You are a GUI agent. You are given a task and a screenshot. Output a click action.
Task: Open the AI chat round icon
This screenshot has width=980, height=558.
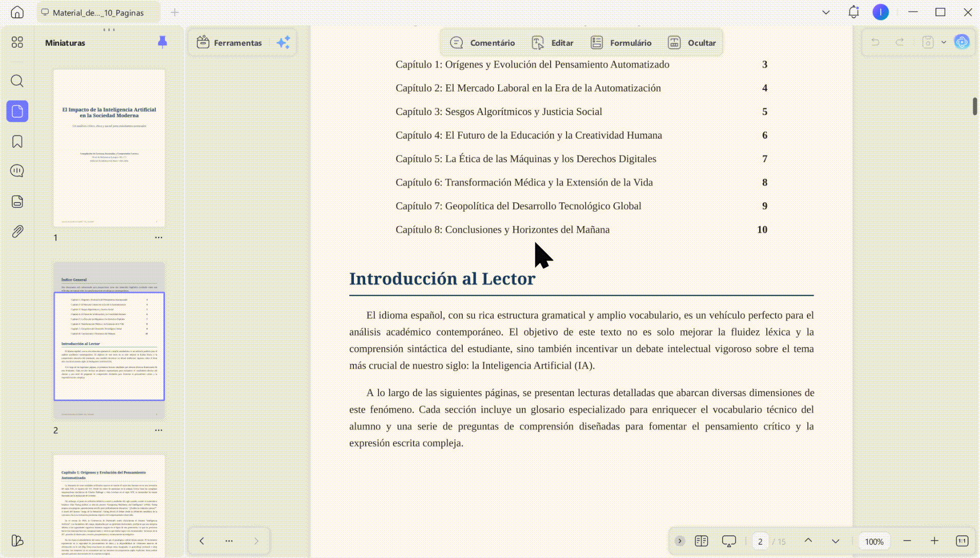[962, 42]
